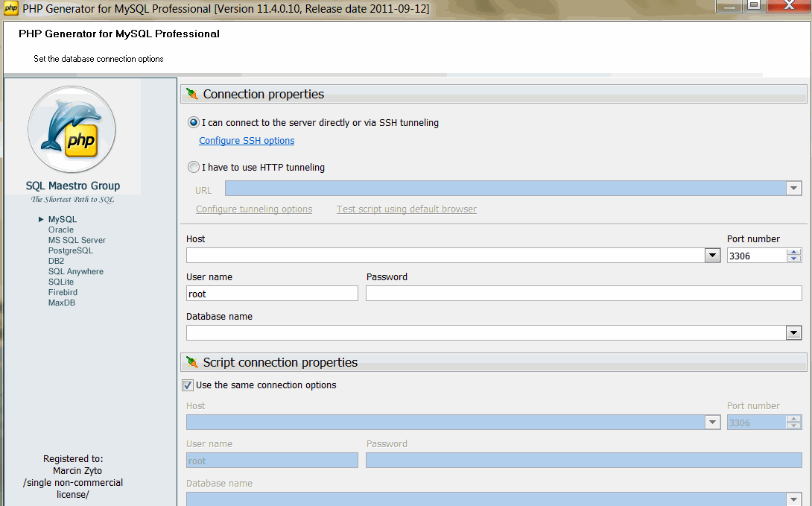
Task: Click the Port number field showing 3306
Action: coord(757,256)
